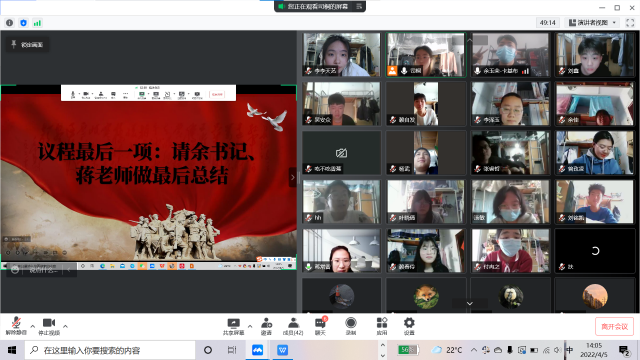Enter fullscreen mode icon at top right
The height and width of the screenshot is (360, 640).
tap(630, 23)
